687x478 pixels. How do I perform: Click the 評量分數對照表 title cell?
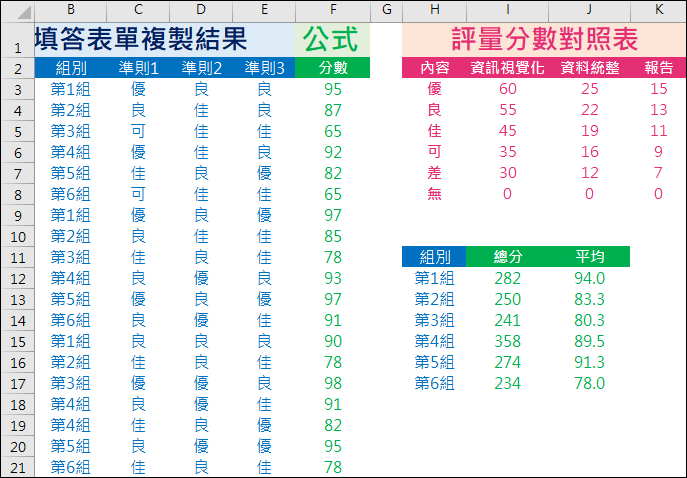[x=544, y=40]
